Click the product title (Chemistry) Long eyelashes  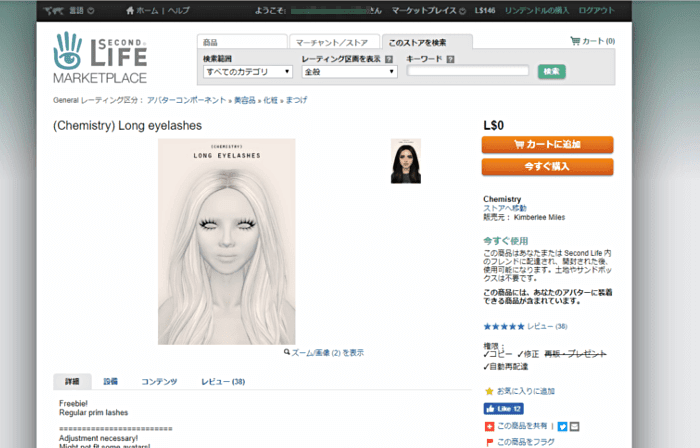click(x=127, y=126)
